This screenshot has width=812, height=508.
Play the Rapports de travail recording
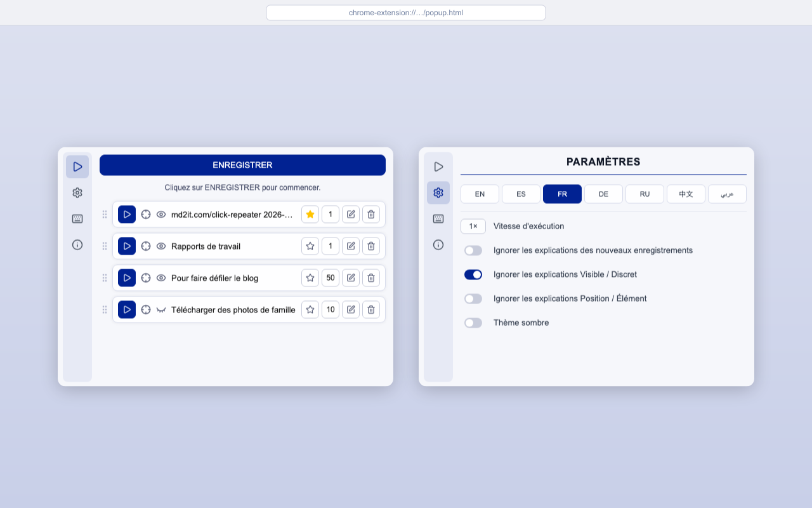(x=127, y=246)
